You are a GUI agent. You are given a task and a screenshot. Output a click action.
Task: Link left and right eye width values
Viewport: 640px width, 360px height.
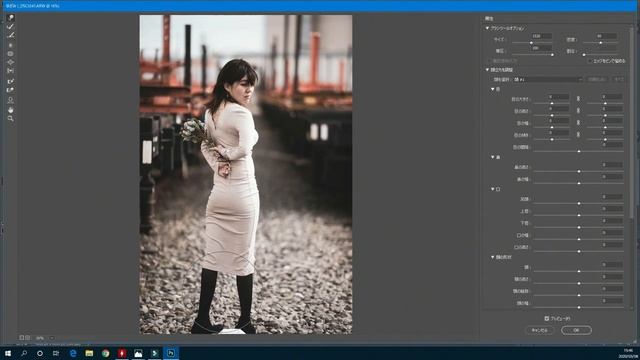coord(578,122)
